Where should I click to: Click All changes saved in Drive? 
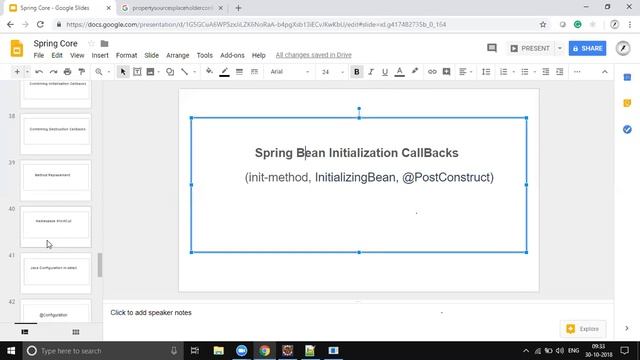coord(313,55)
